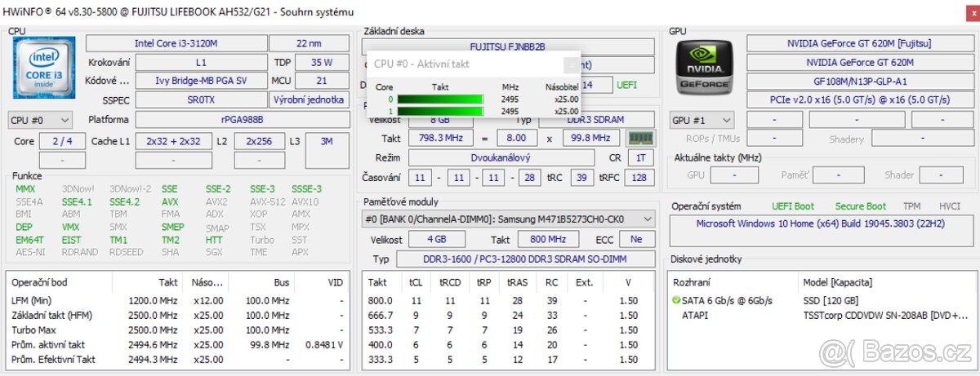
Task: Click the EM64T feature flag
Action: [29, 240]
